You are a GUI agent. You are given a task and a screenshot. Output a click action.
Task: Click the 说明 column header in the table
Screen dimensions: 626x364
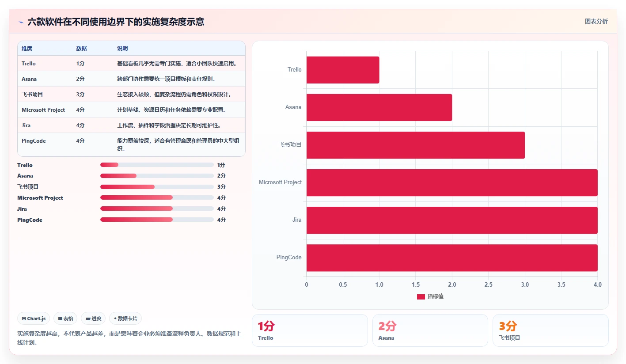pyautogui.click(x=122, y=49)
